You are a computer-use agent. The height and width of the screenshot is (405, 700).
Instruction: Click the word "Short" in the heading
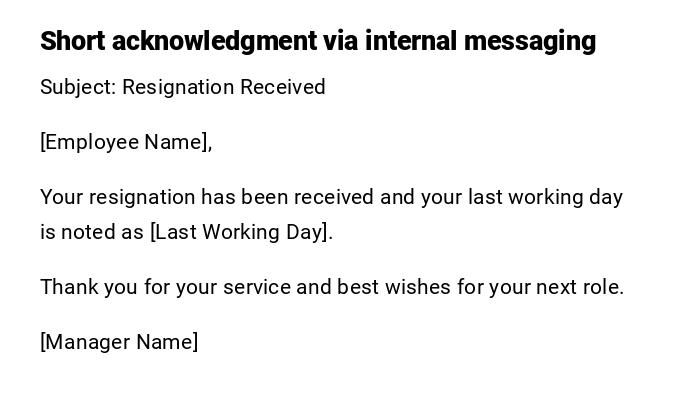point(73,41)
